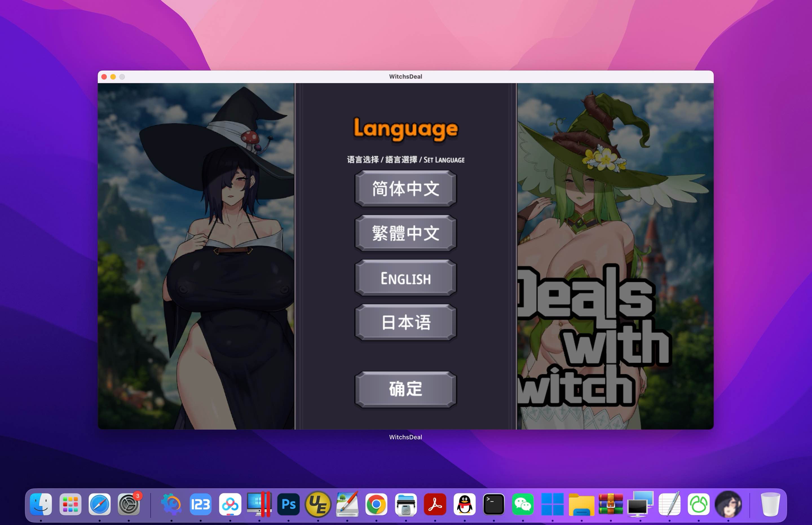The width and height of the screenshot is (812, 525).
Task: Close the WitchsDeal window
Action: [104, 77]
